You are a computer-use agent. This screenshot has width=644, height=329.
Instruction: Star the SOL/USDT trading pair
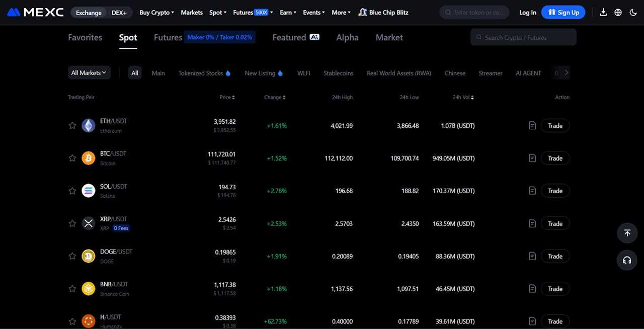72,191
